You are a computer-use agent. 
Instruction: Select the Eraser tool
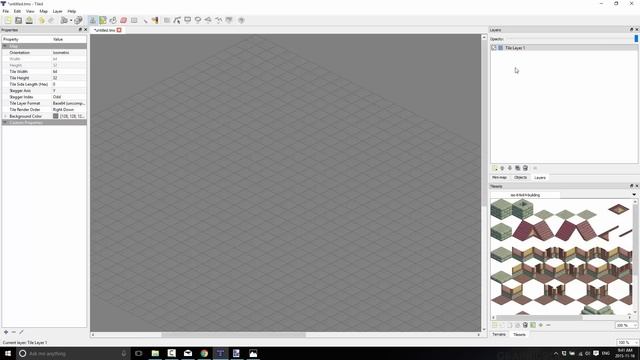click(123, 20)
